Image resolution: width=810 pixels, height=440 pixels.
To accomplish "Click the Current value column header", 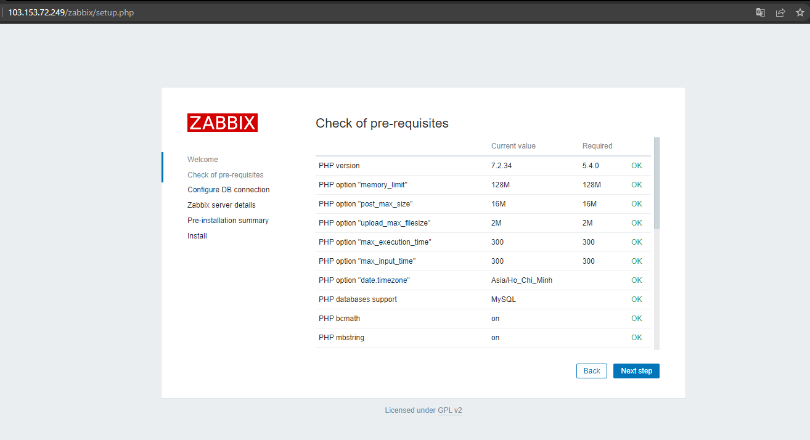I will 513,146.
